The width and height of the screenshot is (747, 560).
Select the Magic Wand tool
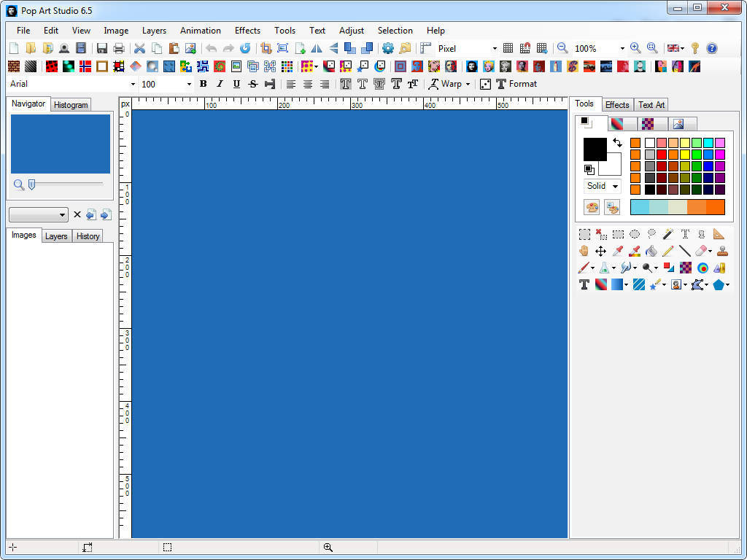[x=667, y=234]
